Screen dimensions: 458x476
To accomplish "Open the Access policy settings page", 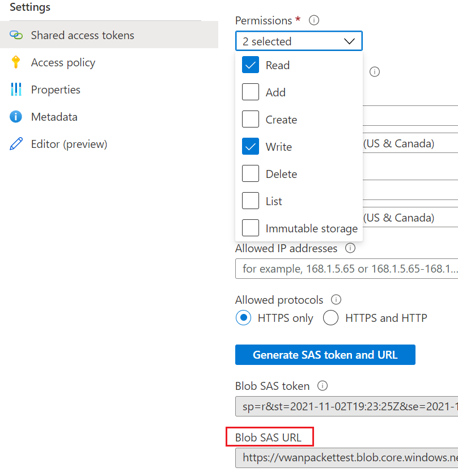I will click(63, 62).
